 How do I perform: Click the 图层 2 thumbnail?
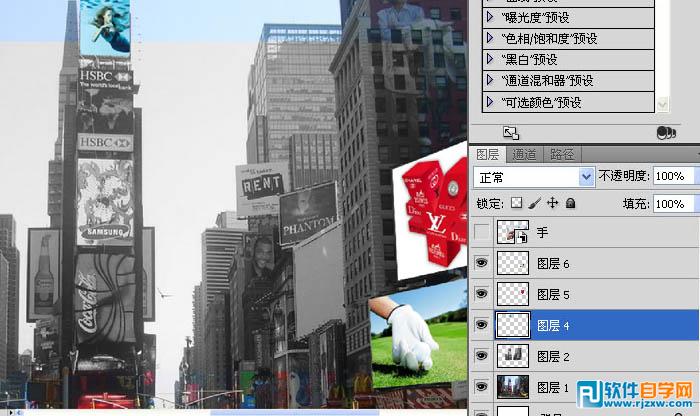click(x=512, y=356)
